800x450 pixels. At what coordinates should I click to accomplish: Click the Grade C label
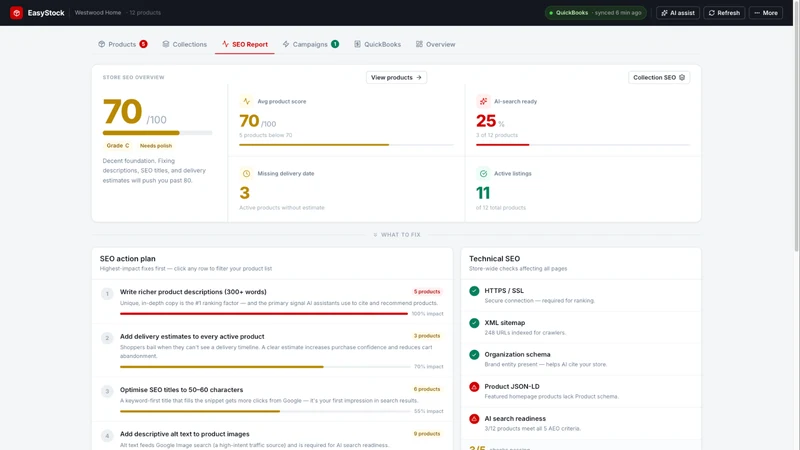pos(117,145)
